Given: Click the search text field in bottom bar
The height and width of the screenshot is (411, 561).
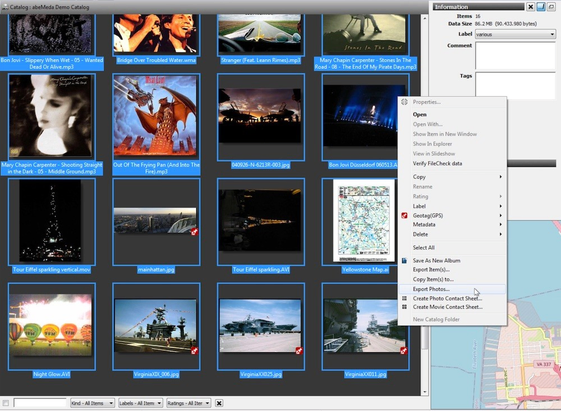Looking at the screenshot, I should 40,403.
